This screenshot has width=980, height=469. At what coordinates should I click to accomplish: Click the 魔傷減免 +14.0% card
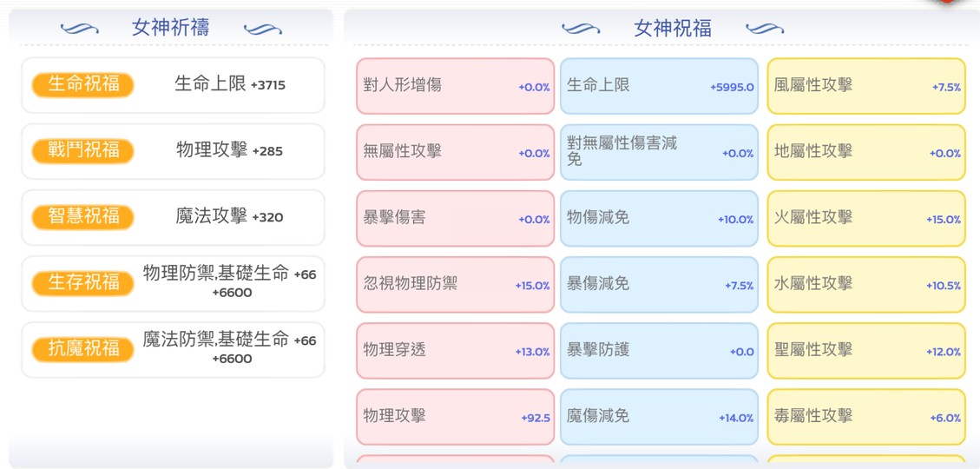click(x=659, y=417)
